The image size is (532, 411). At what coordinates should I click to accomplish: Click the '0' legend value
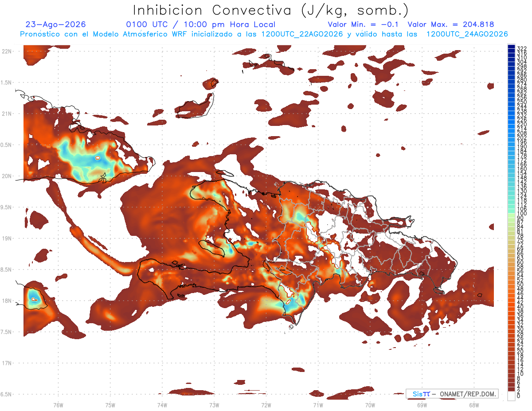519,395
